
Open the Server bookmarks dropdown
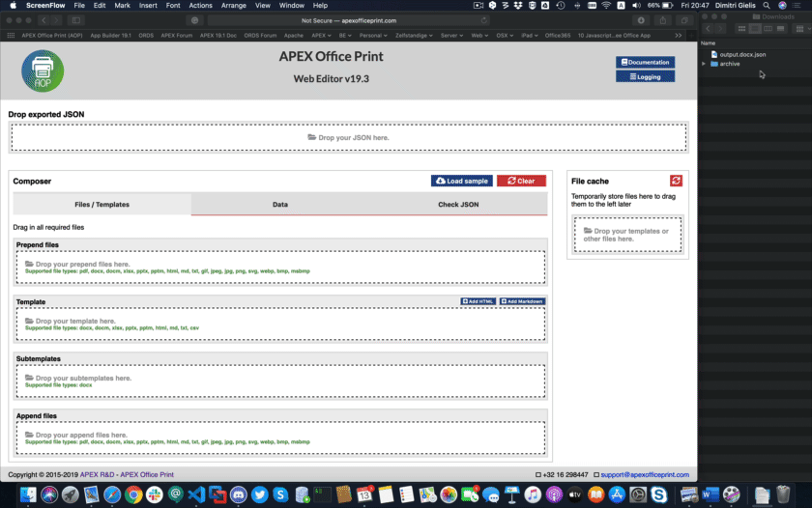pos(451,35)
